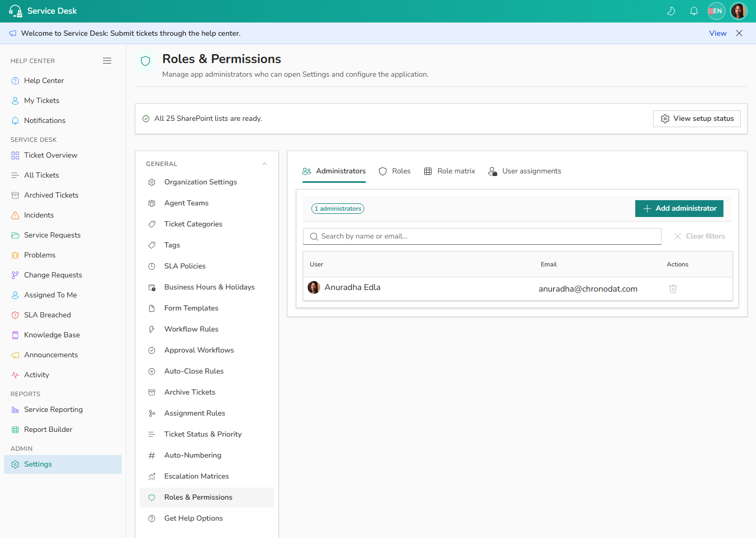Click the Problems bug icon
756x538 pixels.
[15, 255]
